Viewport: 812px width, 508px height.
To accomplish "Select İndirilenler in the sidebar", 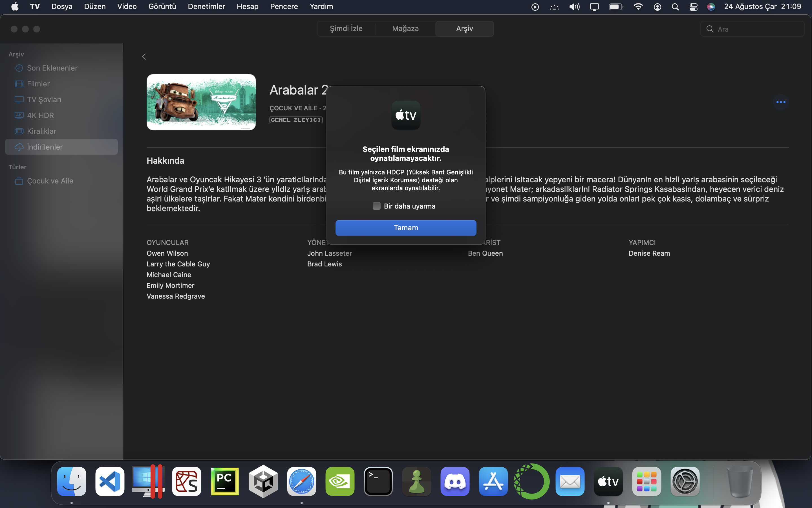I will [x=61, y=147].
